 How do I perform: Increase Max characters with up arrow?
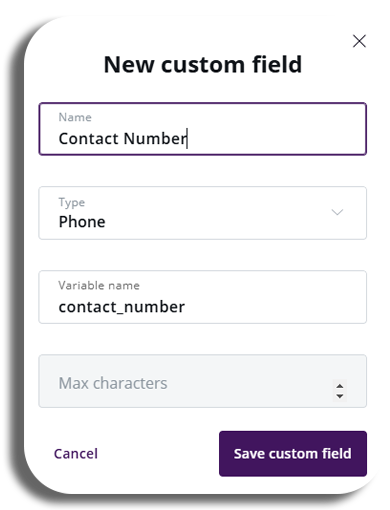[x=340, y=386]
